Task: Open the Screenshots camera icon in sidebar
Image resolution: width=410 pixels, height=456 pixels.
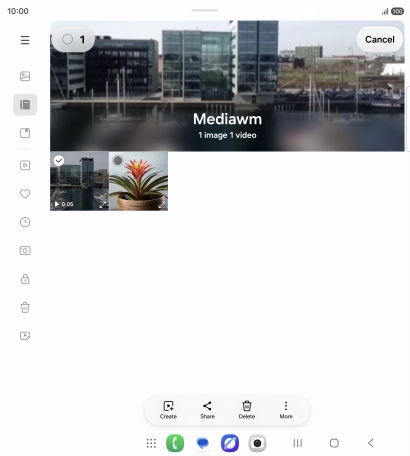Action: click(x=25, y=250)
